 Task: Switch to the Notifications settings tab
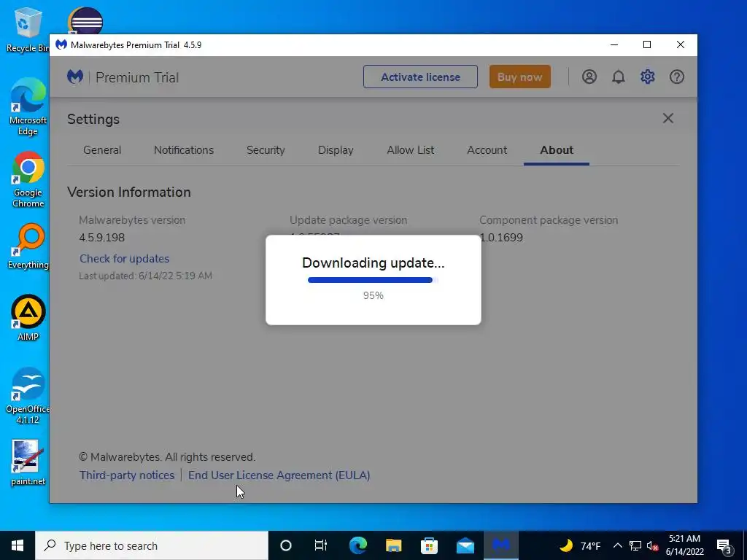[x=183, y=150]
